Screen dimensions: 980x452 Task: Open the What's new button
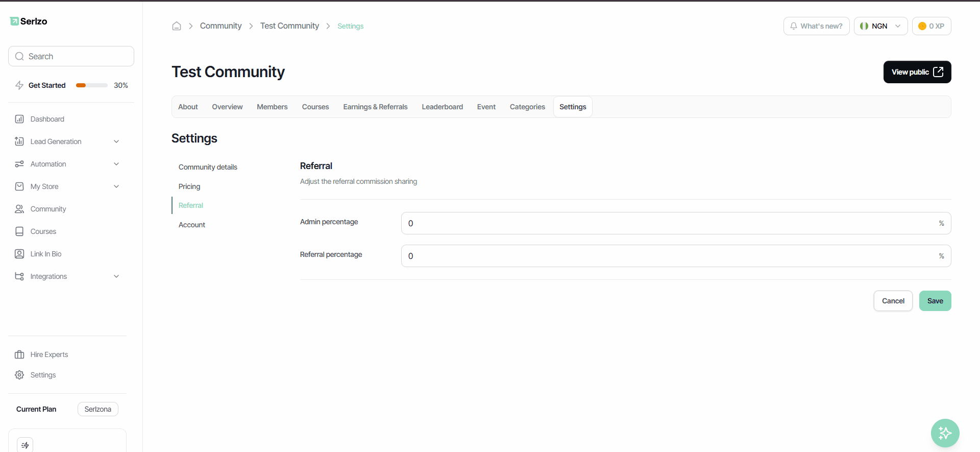[816, 26]
